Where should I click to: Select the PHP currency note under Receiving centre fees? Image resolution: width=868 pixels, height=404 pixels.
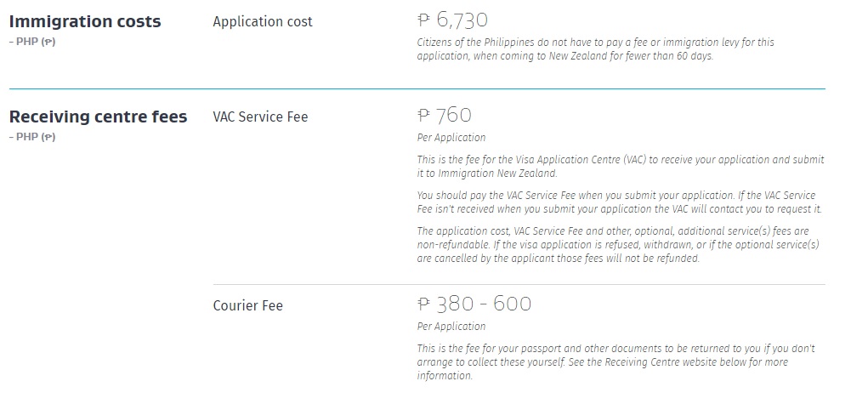click(32, 137)
